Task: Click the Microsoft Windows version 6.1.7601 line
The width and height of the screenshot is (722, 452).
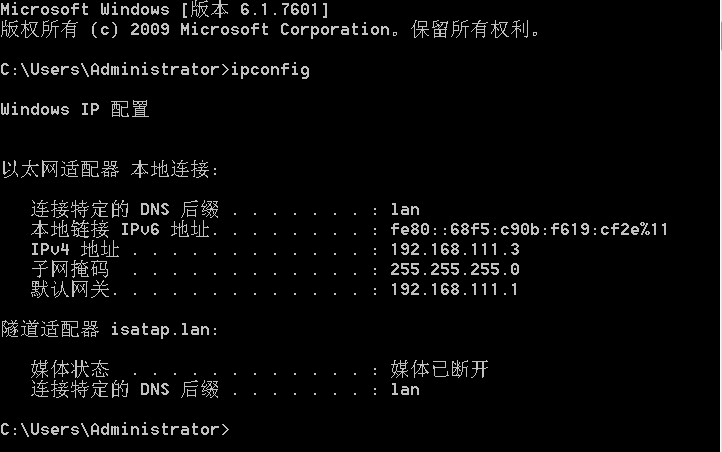Action: [164, 9]
